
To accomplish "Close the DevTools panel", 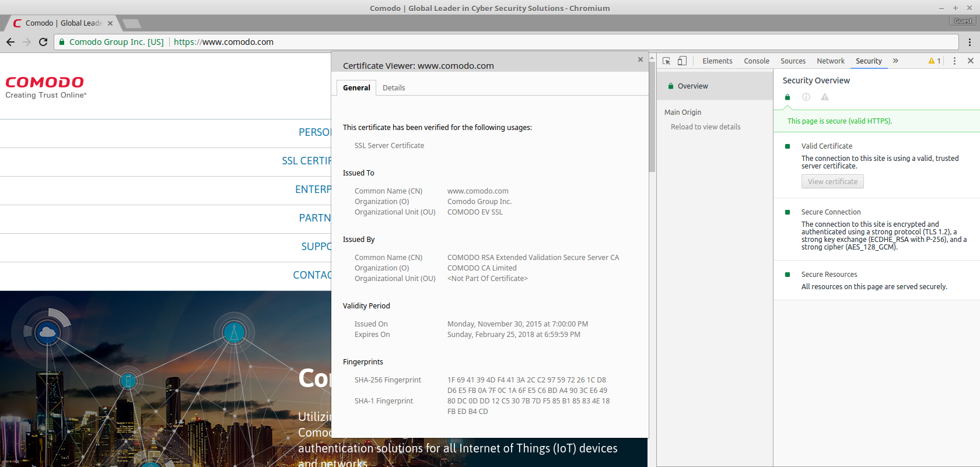I will click(971, 61).
